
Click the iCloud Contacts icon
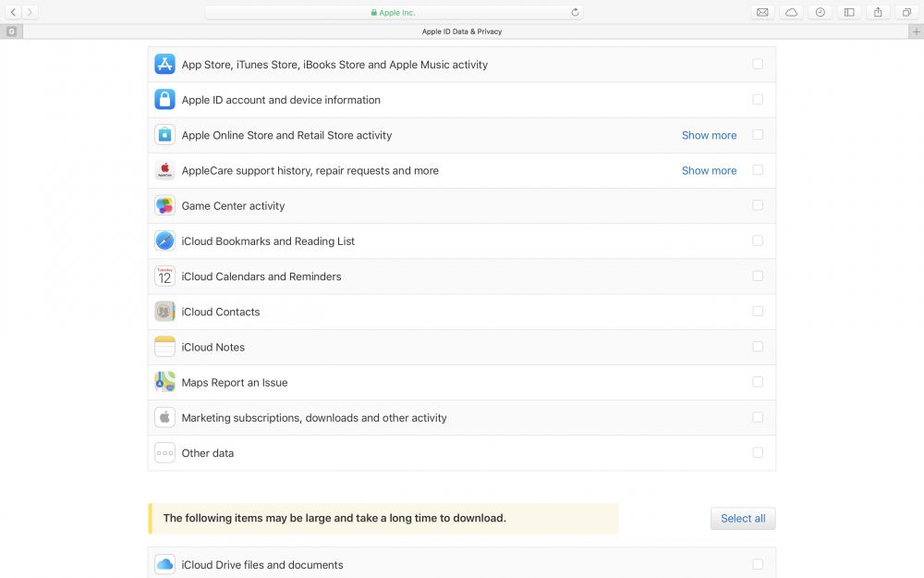point(164,312)
